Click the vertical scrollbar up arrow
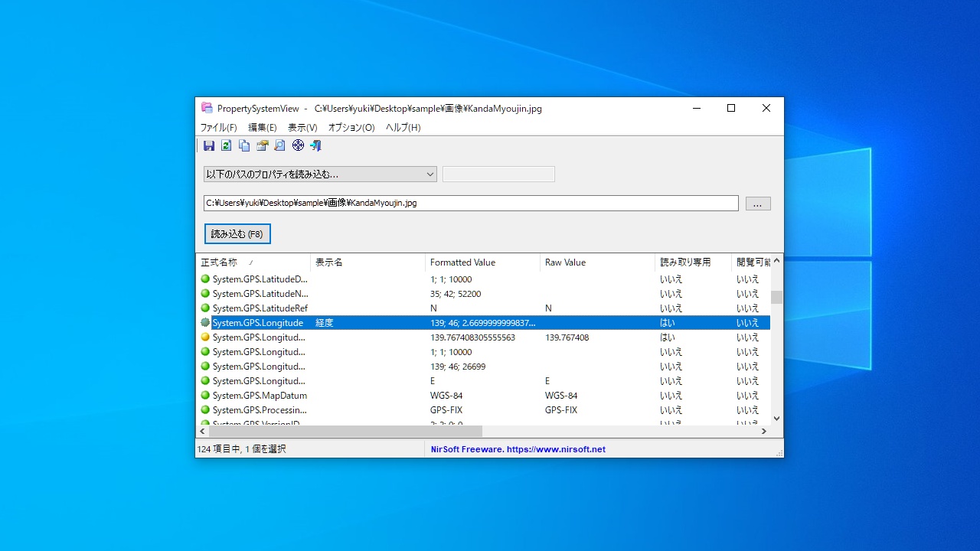Image resolution: width=980 pixels, height=551 pixels. tap(776, 260)
